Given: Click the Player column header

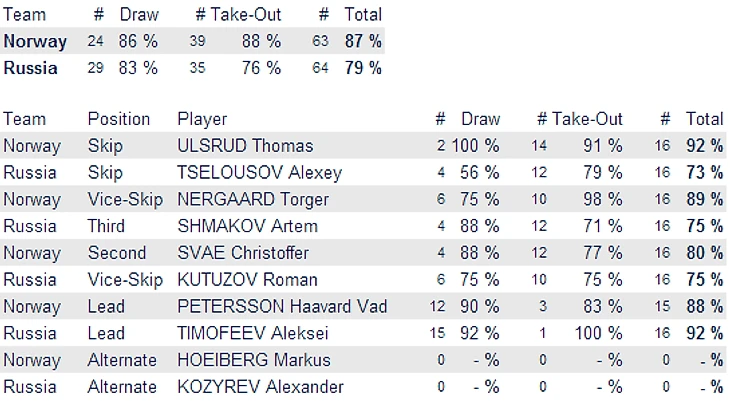Looking at the screenshot, I should tap(202, 119).
